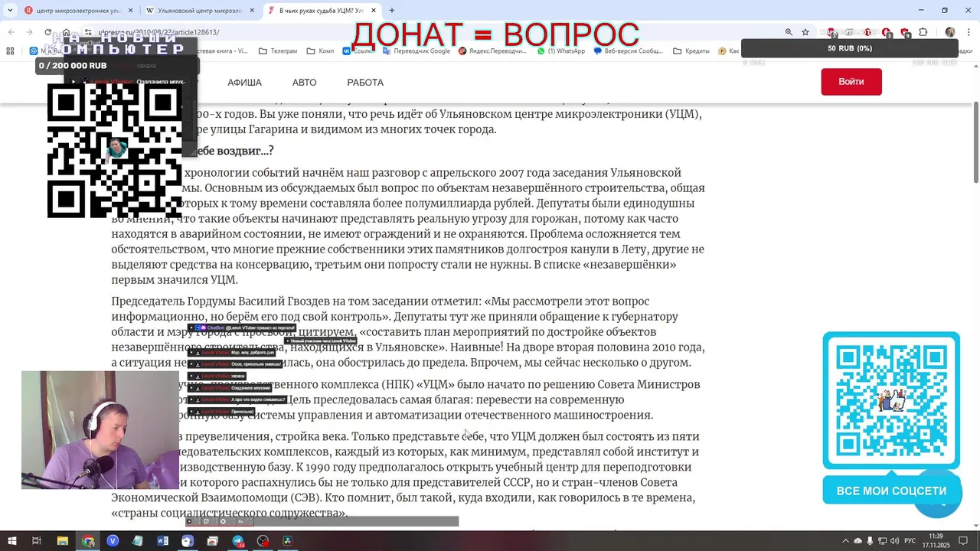Image resolution: width=980 pixels, height=551 pixels.
Task: Select the 'В чьих руках судьба УЦМ?' tab
Action: click(x=322, y=11)
